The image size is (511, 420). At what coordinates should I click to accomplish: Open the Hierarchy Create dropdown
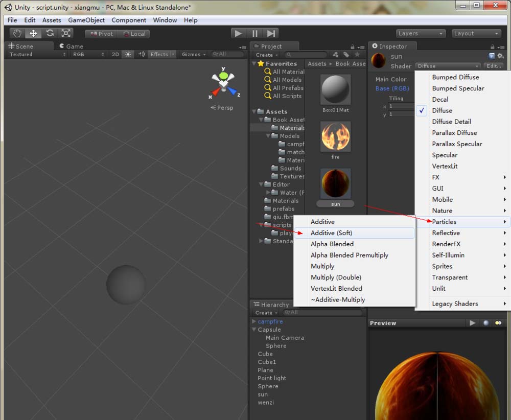pyautogui.click(x=266, y=313)
